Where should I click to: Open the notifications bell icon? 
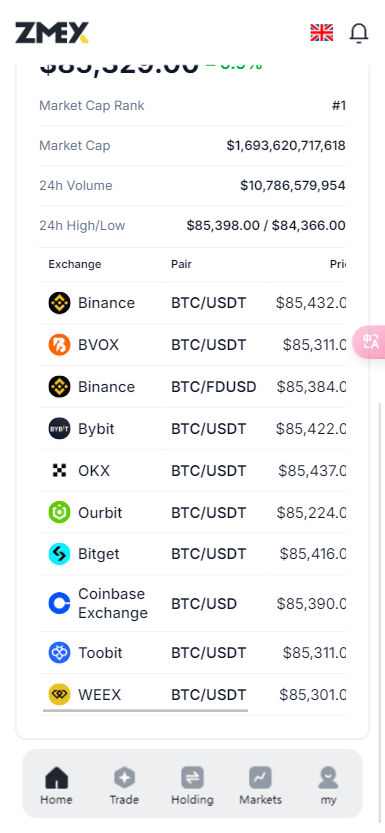click(x=359, y=33)
